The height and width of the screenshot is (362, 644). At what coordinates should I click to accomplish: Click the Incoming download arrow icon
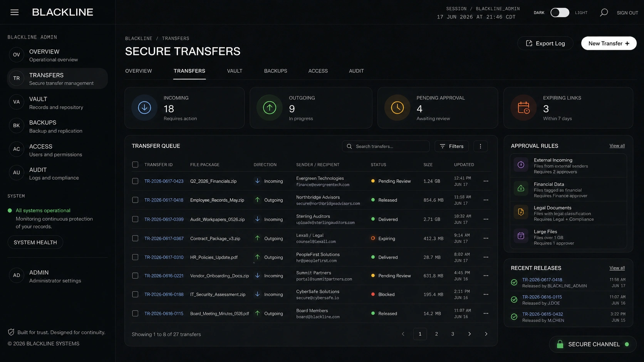click(x=144, y=108)
